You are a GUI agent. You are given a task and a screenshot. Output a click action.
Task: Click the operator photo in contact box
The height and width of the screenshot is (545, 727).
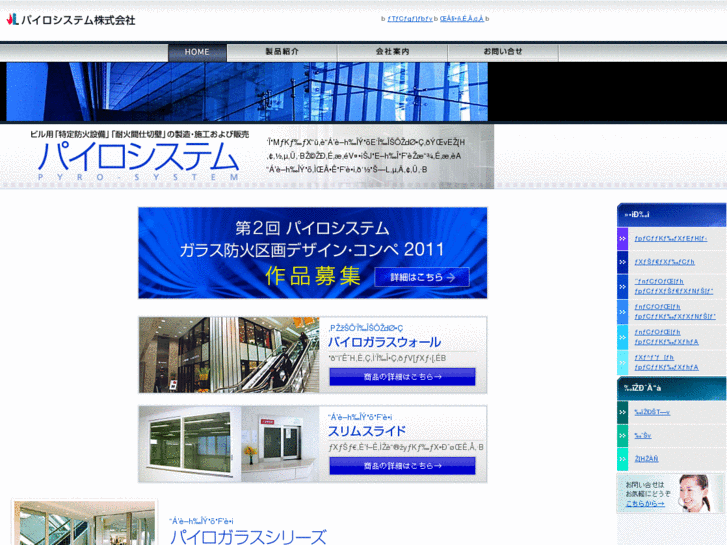point(694,493)
